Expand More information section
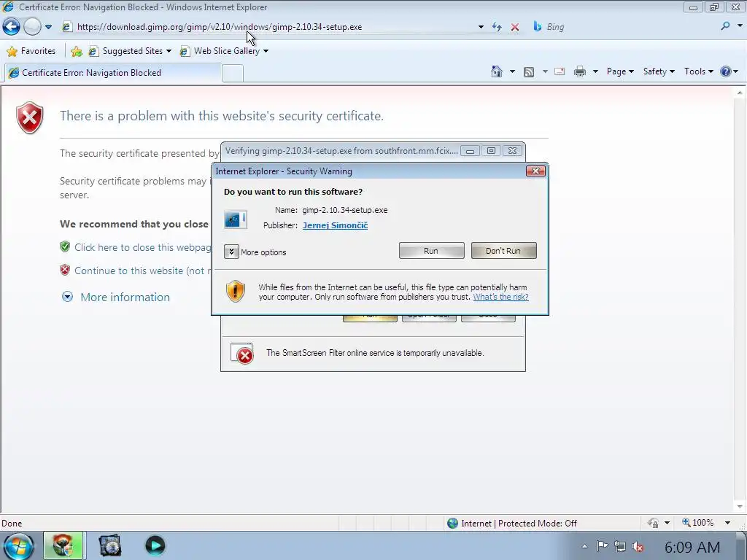 tap(116, 297)
